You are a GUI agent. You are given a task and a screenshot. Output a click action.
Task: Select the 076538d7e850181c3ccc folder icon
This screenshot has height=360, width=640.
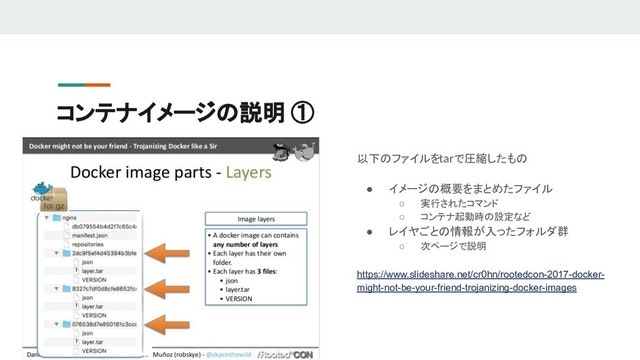point(67,324)
